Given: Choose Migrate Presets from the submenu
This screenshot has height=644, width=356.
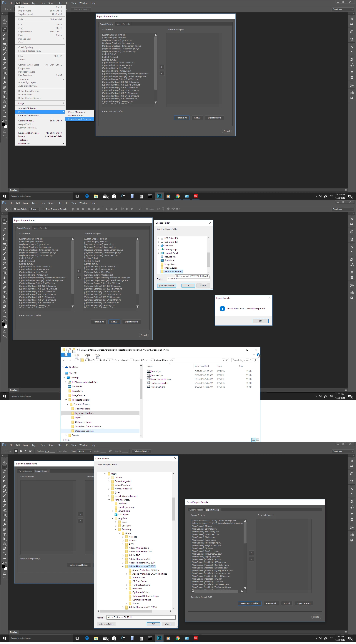Looking at the screenshot, I should [x=76, y=116].
